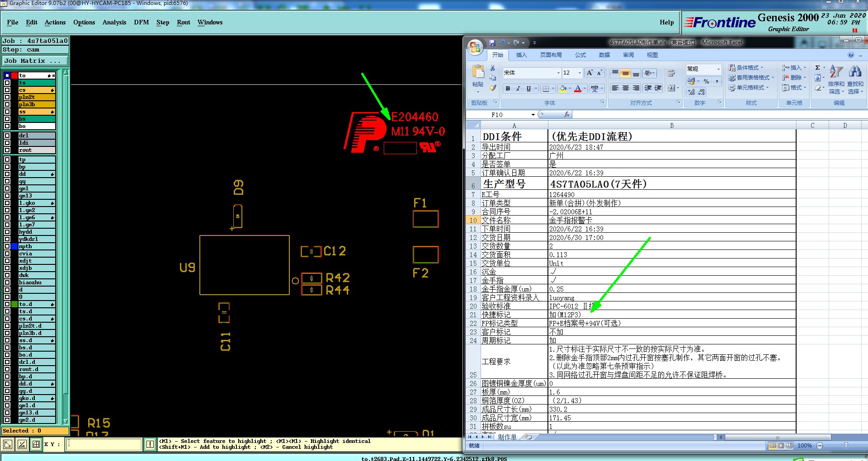868x461 pixels.
Task: Toggle the 'pln2t' layer checkbox
Action: (x=7, y=97)
